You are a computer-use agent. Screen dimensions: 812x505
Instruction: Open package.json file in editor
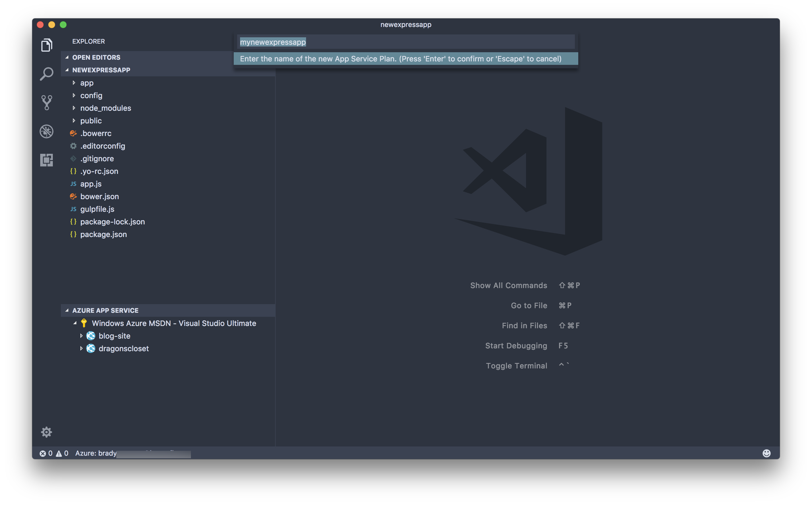(104, 233)
